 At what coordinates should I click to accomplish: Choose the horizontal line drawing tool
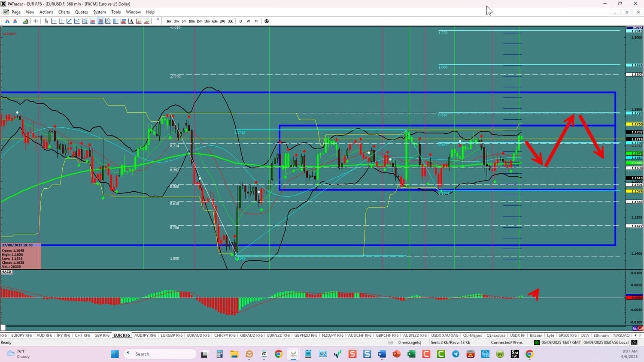click(54, 21)
